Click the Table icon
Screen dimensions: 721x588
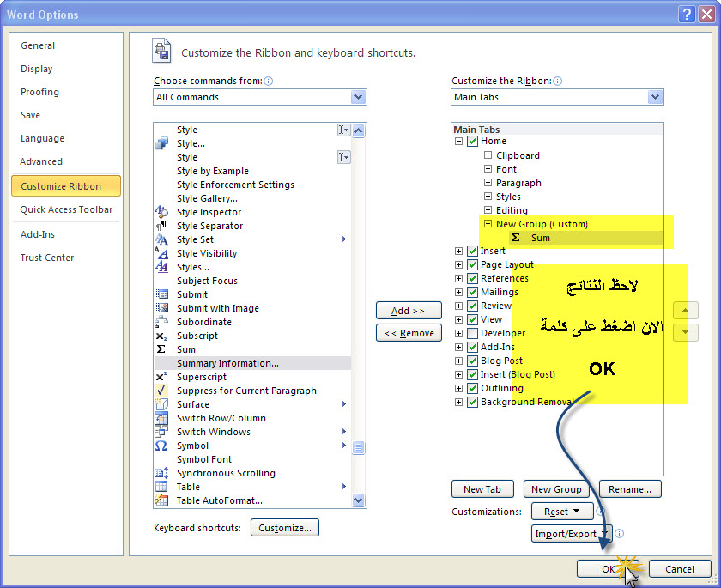click(161, 487)
